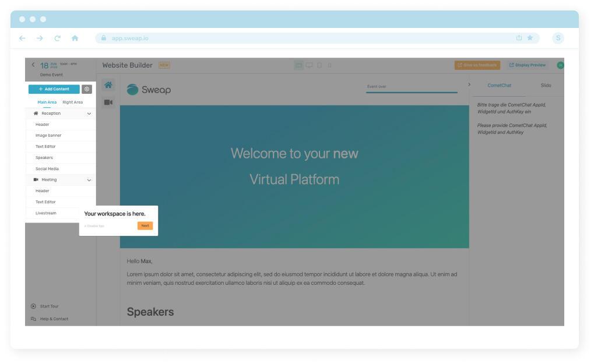Collapse the Meeting section chevron
The height and width of the screenshot is (364, 594).
(89, 180)
